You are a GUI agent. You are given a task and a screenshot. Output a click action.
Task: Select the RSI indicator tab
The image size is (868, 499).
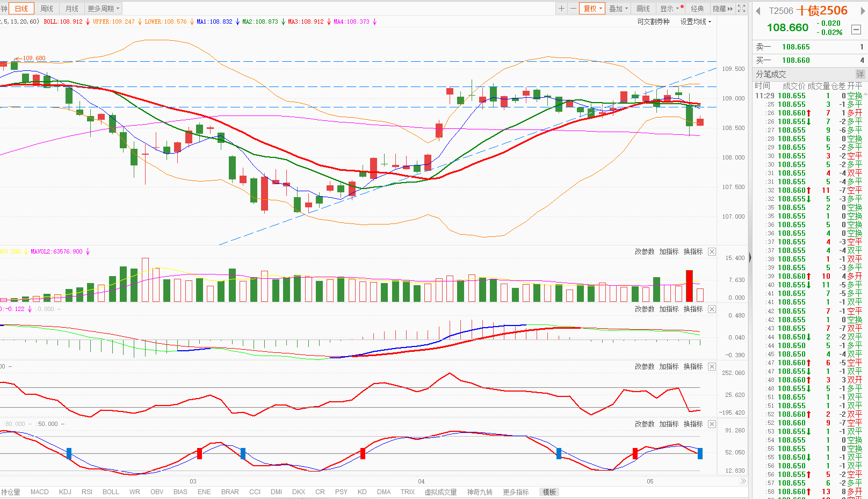[87, 492]
